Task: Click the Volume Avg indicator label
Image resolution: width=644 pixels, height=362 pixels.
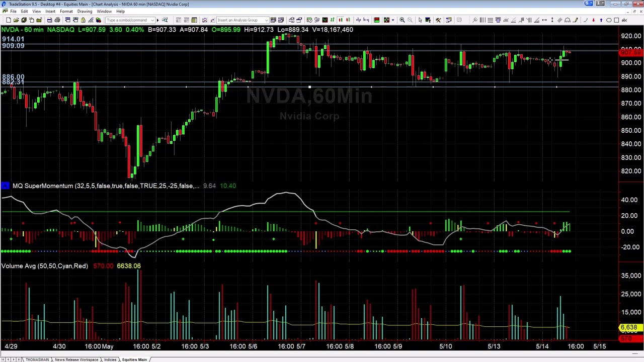Action: coord(44,266)
